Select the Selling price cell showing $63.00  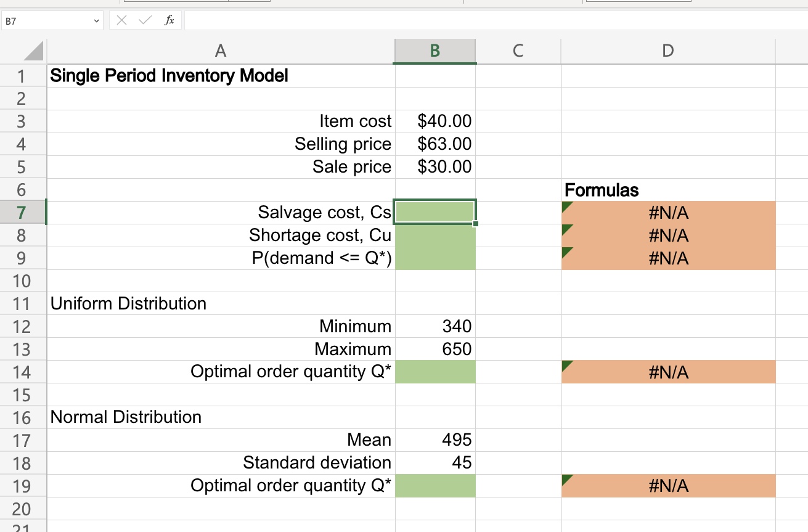435,144
